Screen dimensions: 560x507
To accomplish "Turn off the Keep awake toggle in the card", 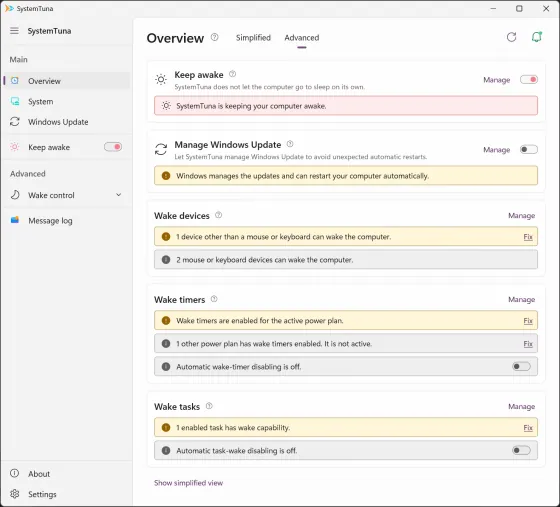I will (529, 79).
